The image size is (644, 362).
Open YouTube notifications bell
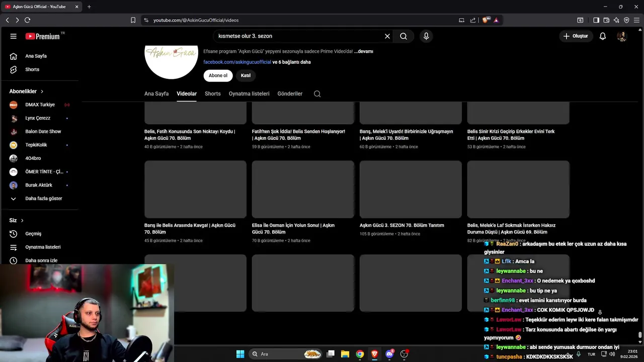click(603, 36)
